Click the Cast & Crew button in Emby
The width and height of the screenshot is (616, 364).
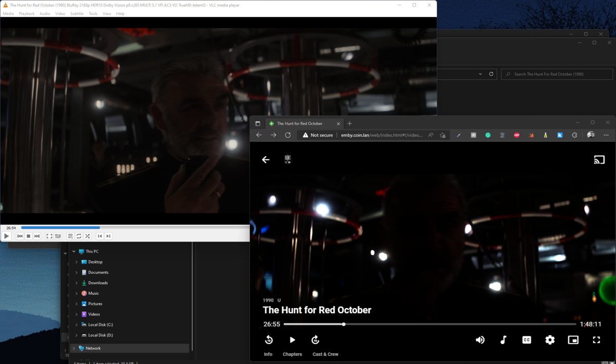[x=325, y=354]
